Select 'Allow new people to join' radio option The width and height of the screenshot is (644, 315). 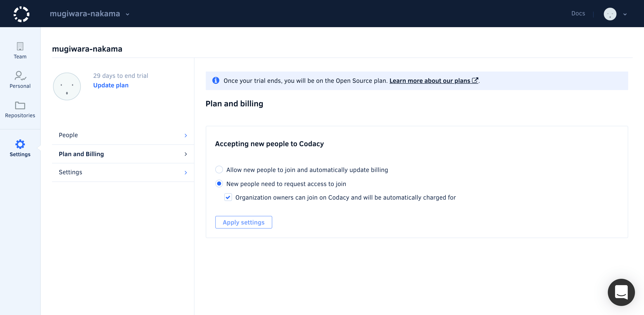219,170
